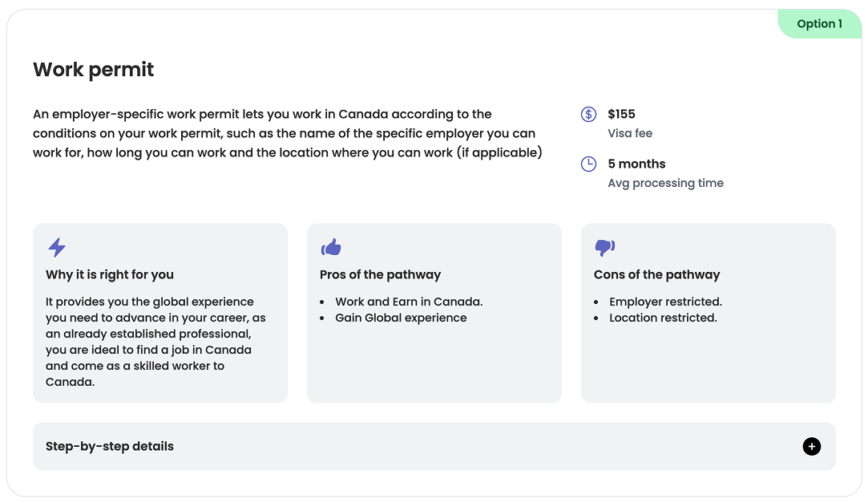Click the Gain Global experience bullet

tap(401, 318)
